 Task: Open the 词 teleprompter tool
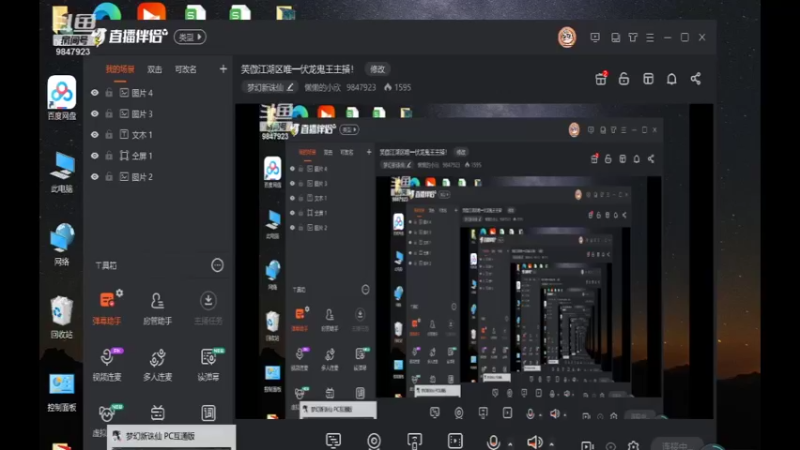(x=208, y=413)
